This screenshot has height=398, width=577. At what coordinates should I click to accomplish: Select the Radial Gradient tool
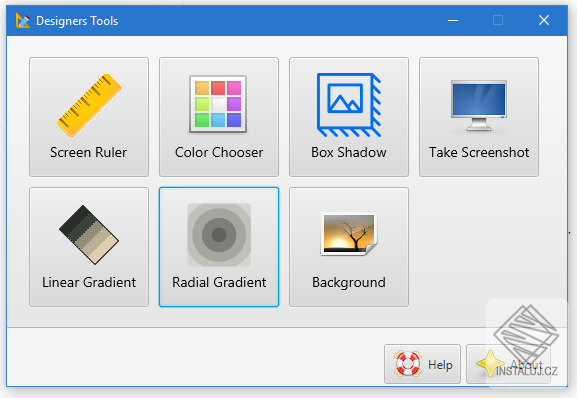pos(219,247)
